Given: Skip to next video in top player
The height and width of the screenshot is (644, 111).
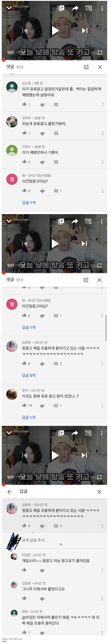Looking at the screenshot, I should point(85,31).
